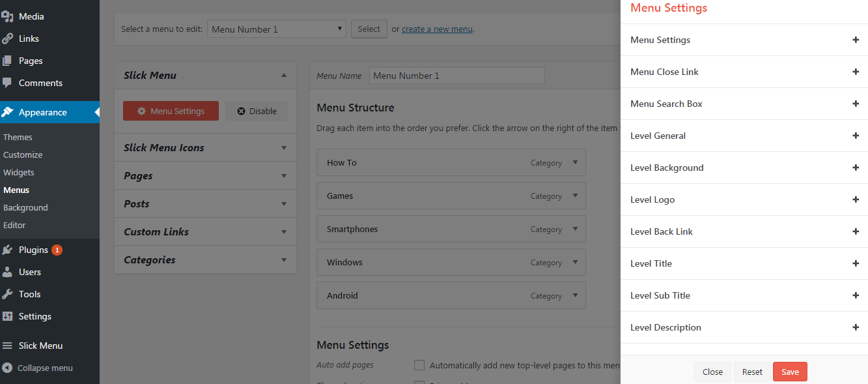Open the Select a menu to edit dropdown
This screenshot has width=868, height=384.
tap(277, 29)
